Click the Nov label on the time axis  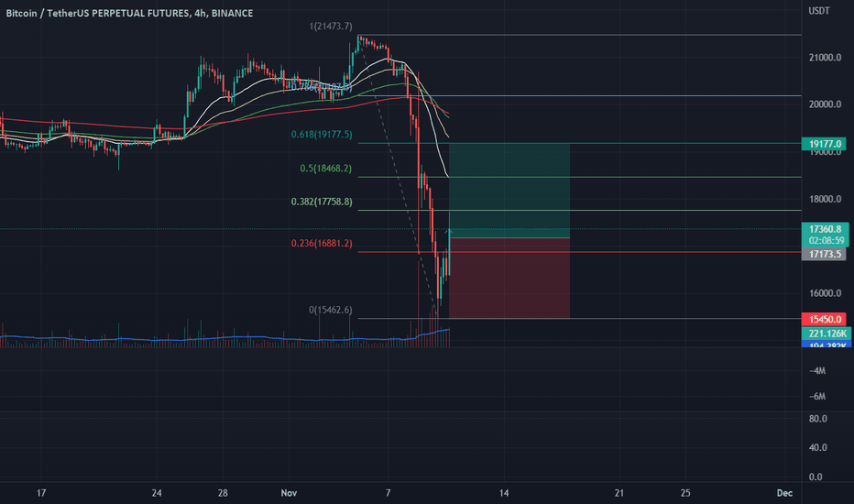click(x=289, y=493)
